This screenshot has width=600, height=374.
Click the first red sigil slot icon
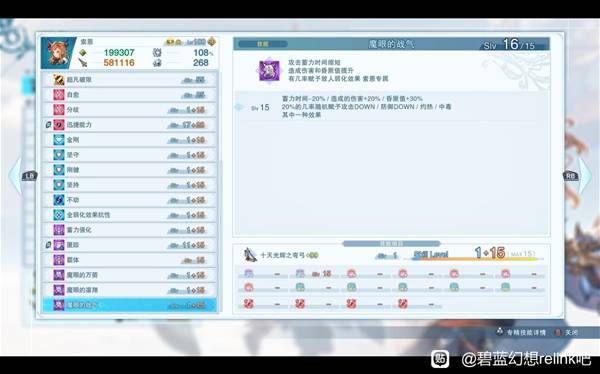pos(249,304)
